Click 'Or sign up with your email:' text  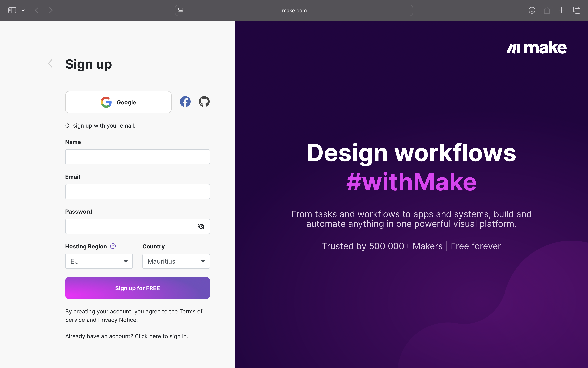100,126
